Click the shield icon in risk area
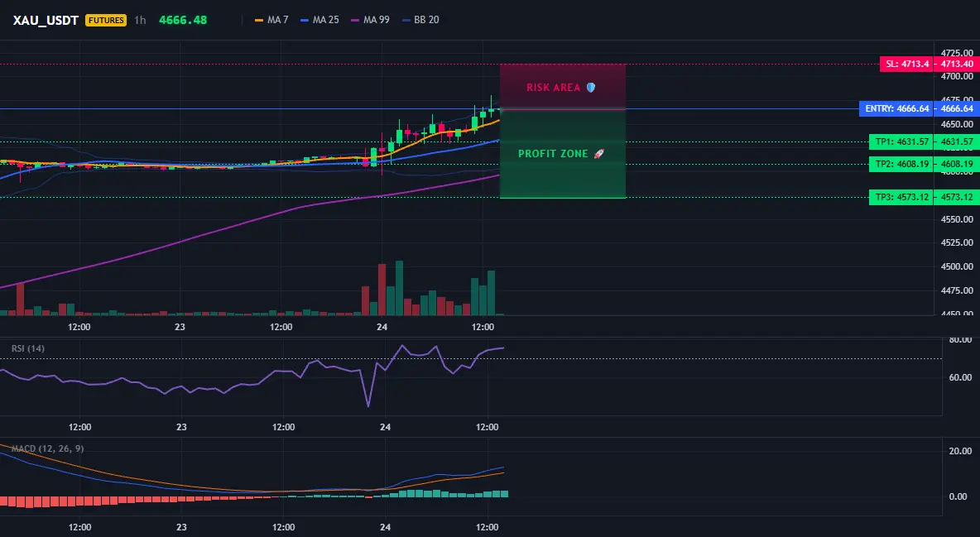Image resolution: width=980 pixels, height=537 pixels. (x=591, y=88)
